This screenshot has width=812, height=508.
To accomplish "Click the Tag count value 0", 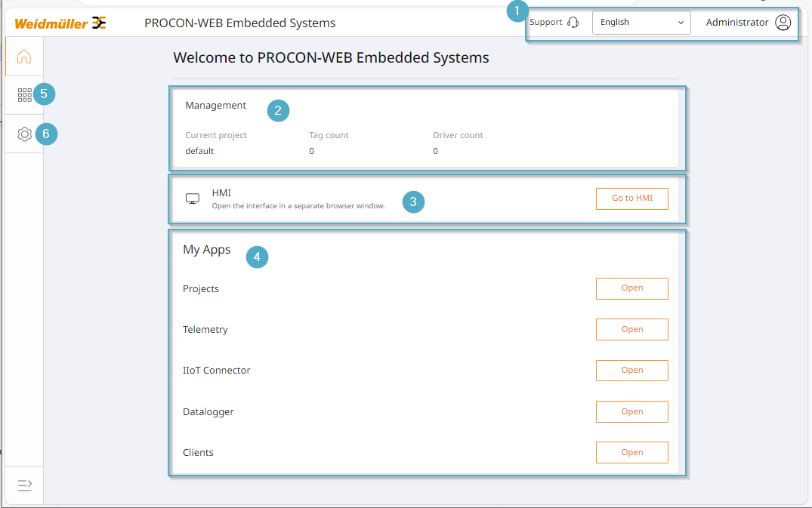I will 311,151.
